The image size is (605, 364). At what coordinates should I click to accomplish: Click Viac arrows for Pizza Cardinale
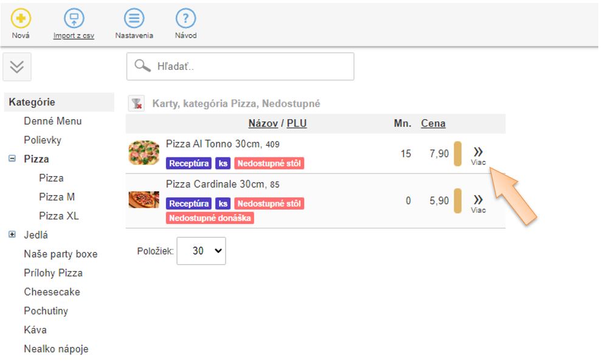(x=478, y=202)
